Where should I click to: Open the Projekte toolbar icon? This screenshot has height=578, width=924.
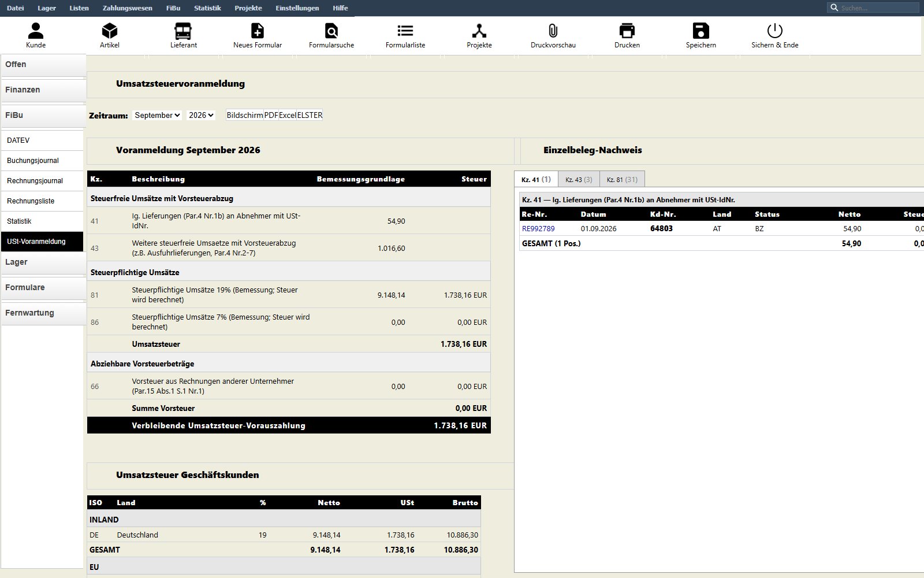point(479,35)
